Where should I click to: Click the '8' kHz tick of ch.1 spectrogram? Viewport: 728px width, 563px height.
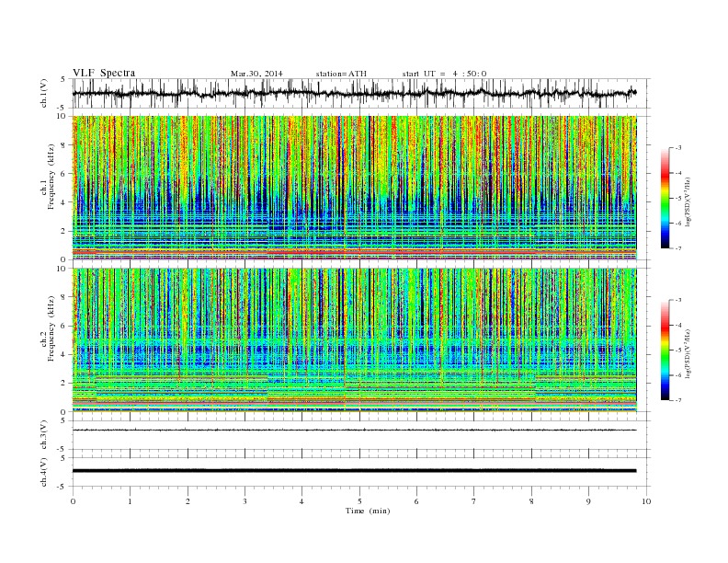click(64, 145)
